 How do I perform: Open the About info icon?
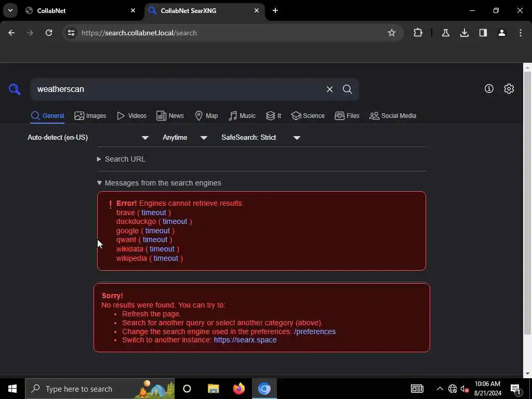point(489,88)
